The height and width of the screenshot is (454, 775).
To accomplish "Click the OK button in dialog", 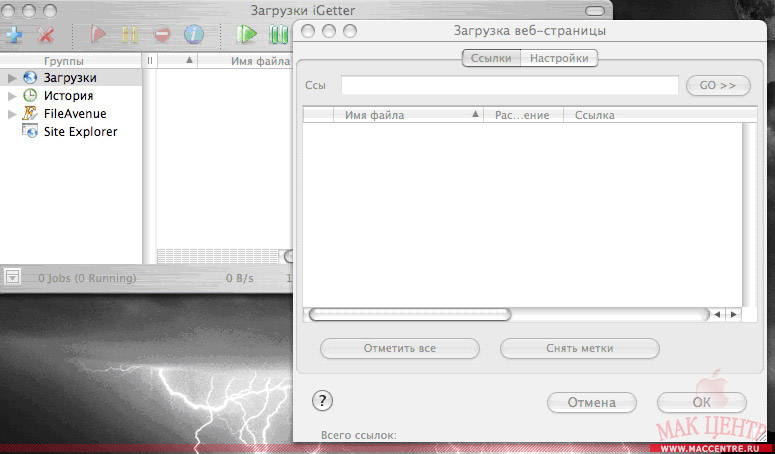I will point(701,403).
